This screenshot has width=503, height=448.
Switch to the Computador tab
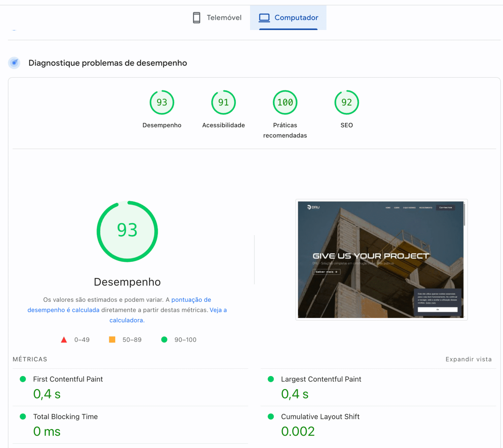[x=288, y=18]
